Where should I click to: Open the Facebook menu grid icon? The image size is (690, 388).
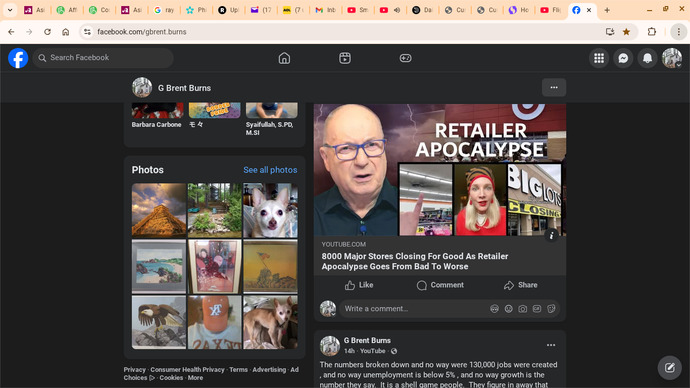[x=599, y=58]
